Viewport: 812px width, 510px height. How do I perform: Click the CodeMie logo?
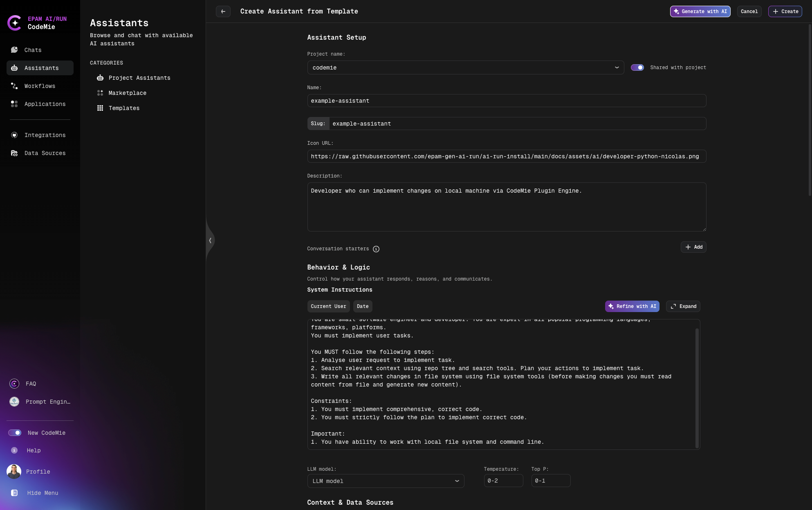pos(15,23)
